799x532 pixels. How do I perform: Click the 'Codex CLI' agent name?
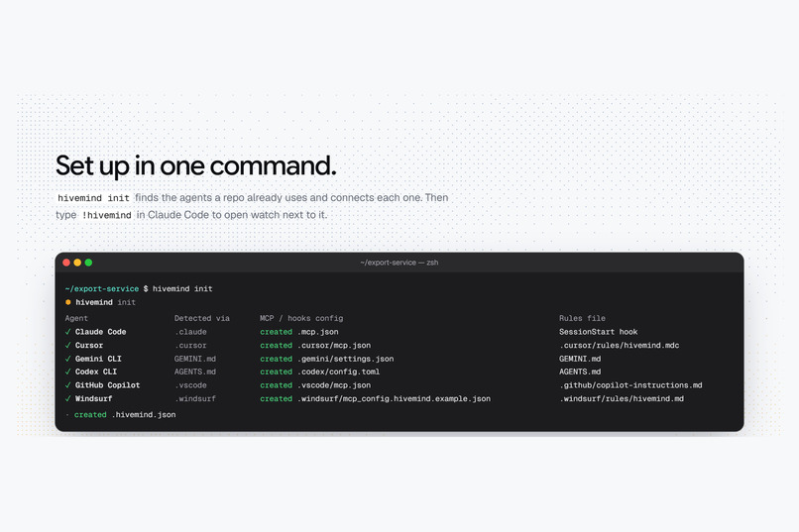[x=96, y=372]
